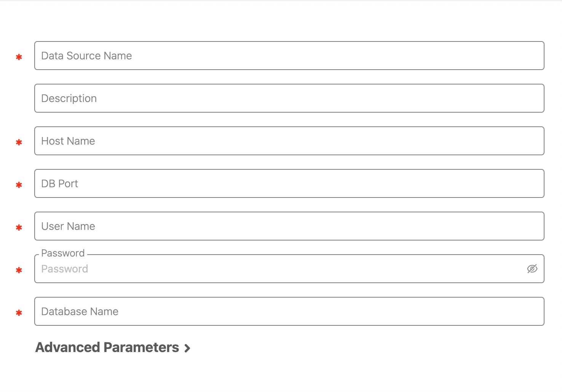Toggle password visibility eye icon
Image resolution: width=562 pixels, height=392 pixels.
pyautogui.click(x=532, y=269)
